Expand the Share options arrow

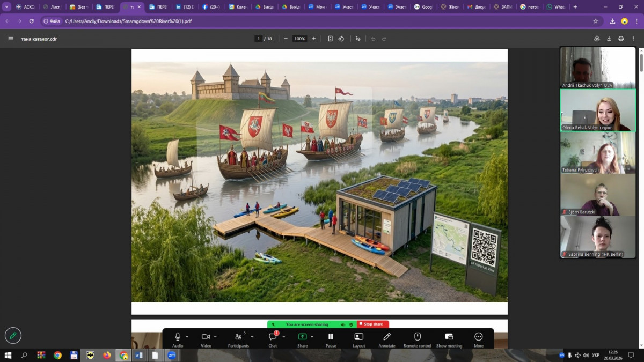(312, 337)
